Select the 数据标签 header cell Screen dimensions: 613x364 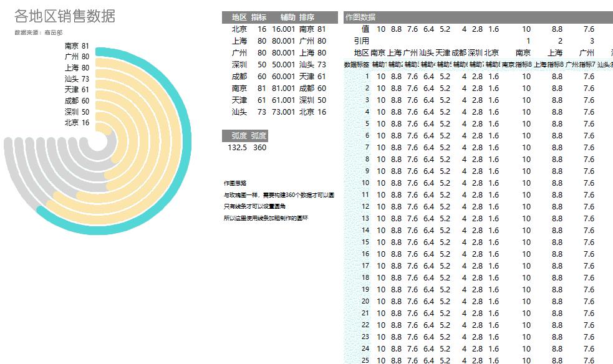(x=357, y=65)
